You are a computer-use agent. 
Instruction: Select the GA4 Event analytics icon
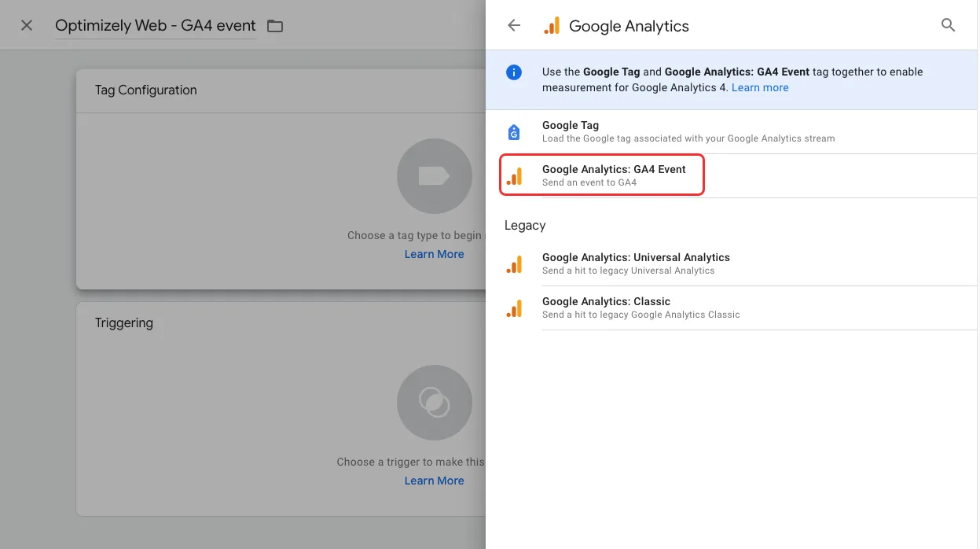pos(514,176)
